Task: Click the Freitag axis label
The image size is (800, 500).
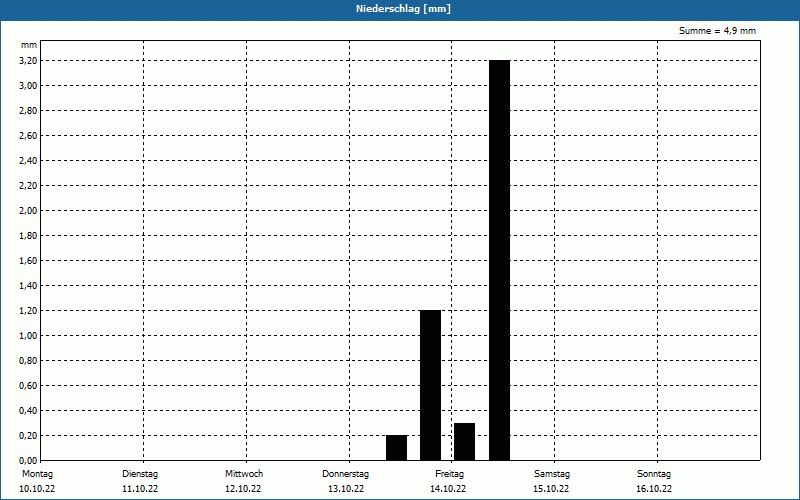Action: [x=449, y=474]
